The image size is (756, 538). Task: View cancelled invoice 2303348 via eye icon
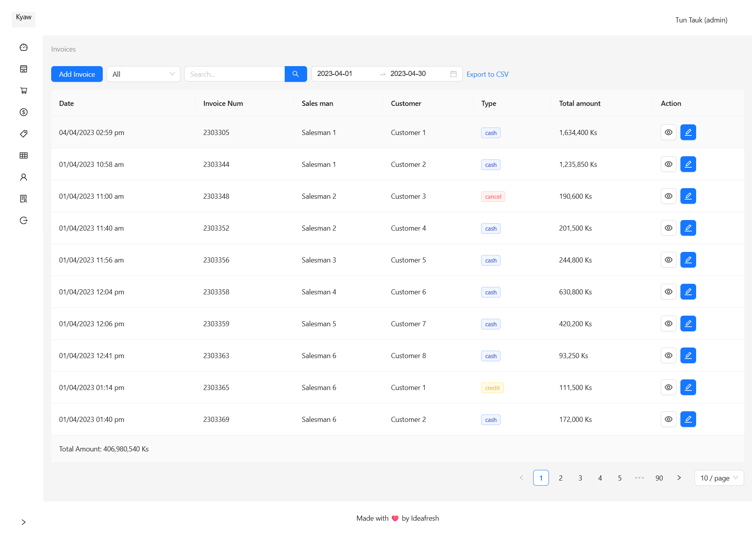(668, 196)
